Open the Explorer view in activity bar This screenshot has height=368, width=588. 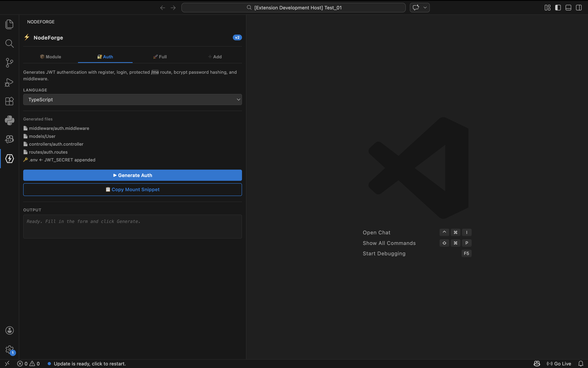(x=9, y=24)
